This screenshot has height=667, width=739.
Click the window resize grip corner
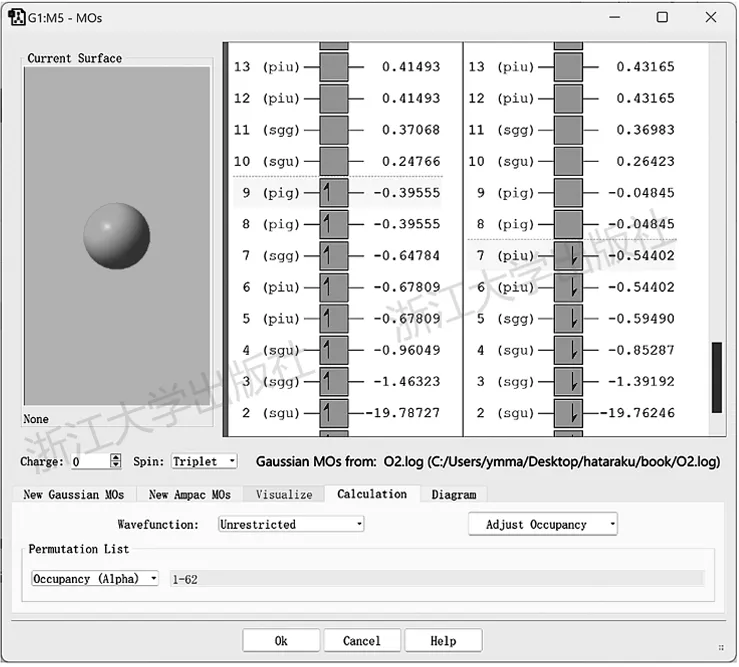(x=721, y=648)
